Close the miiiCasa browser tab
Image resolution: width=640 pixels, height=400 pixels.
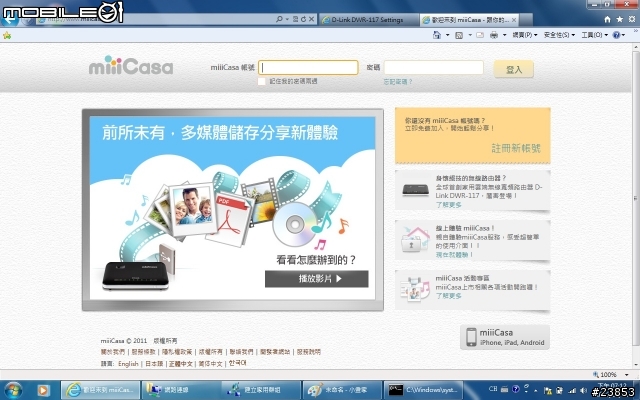[514, 20]
